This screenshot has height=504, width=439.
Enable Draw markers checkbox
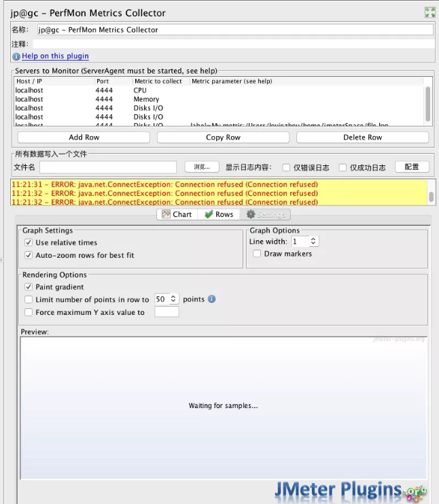pyautogui.click(x=257, y=254)
